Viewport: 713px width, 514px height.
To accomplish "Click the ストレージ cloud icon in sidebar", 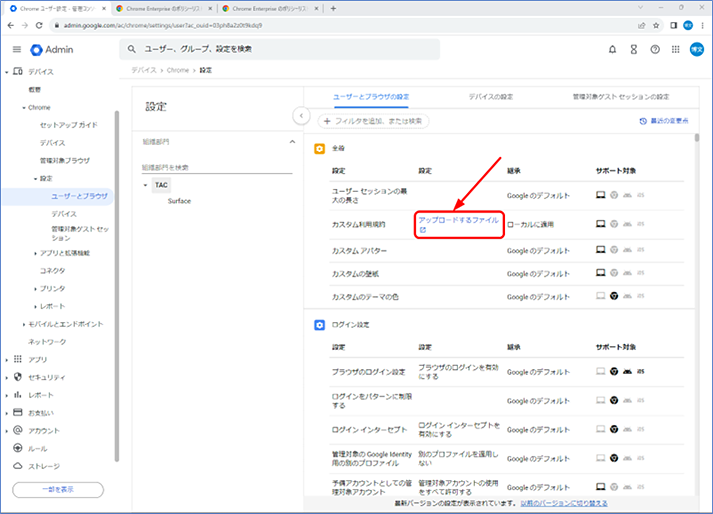I will [18, 466].
